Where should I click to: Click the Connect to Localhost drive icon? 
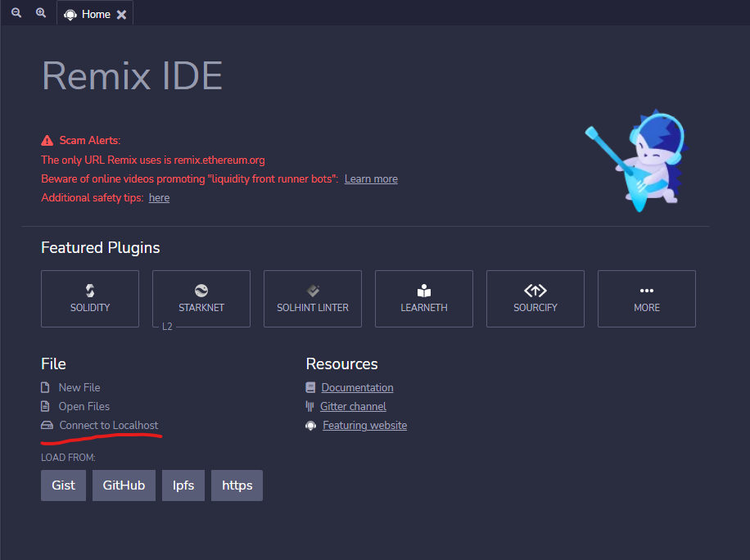47,425
